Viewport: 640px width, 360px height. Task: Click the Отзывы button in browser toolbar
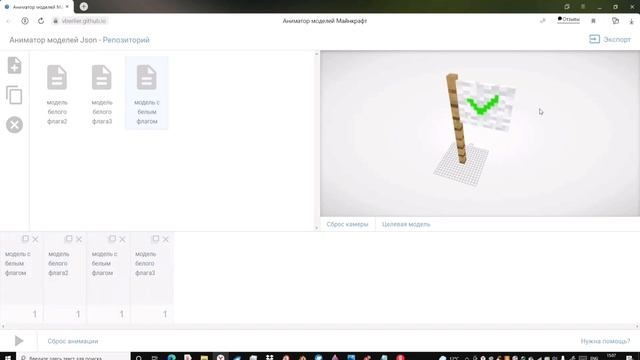(569, 20)
